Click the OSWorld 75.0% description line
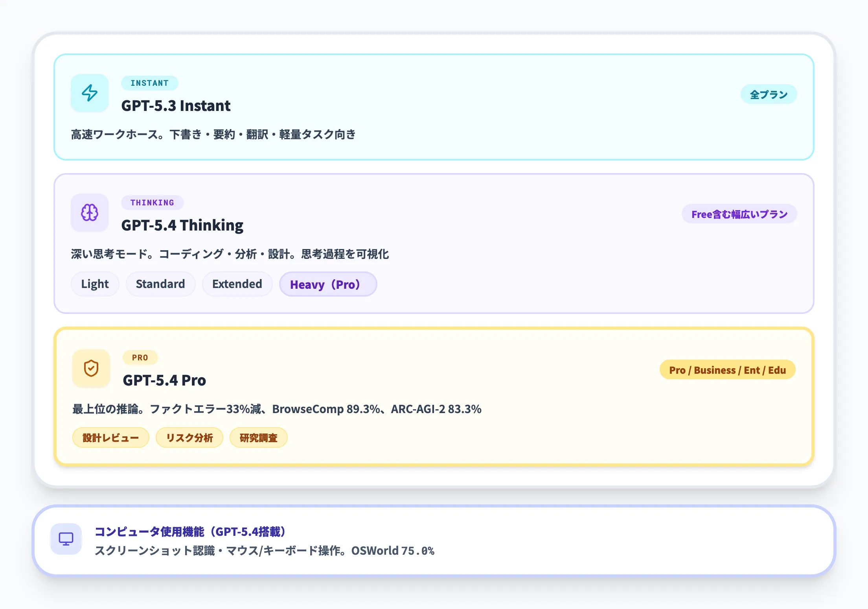 tap(264, 550)
